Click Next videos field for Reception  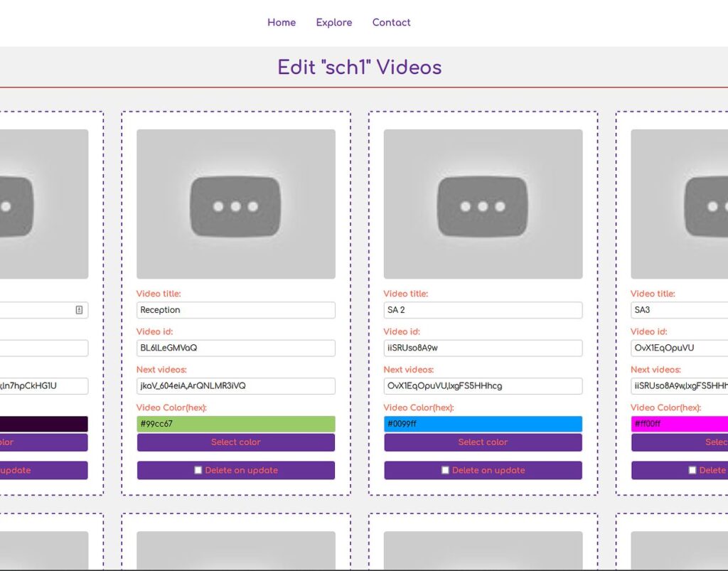point(235,386)
